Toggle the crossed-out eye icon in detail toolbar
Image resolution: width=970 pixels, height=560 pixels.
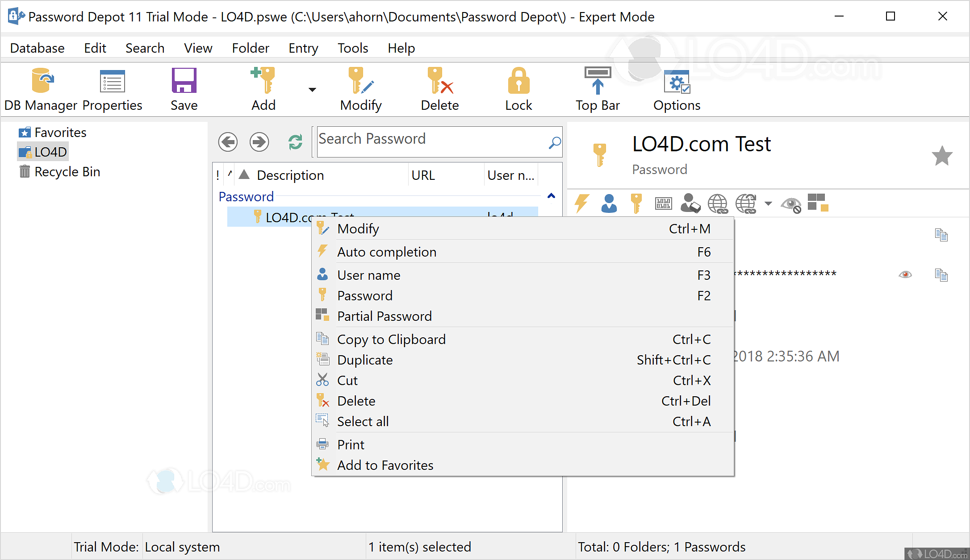pos(790,204)
